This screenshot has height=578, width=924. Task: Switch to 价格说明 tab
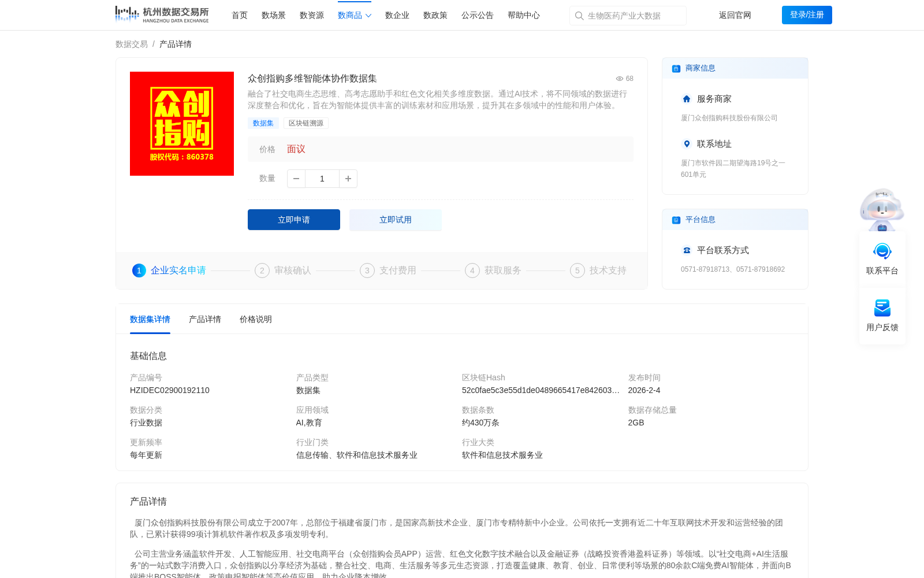click(256, 319)
